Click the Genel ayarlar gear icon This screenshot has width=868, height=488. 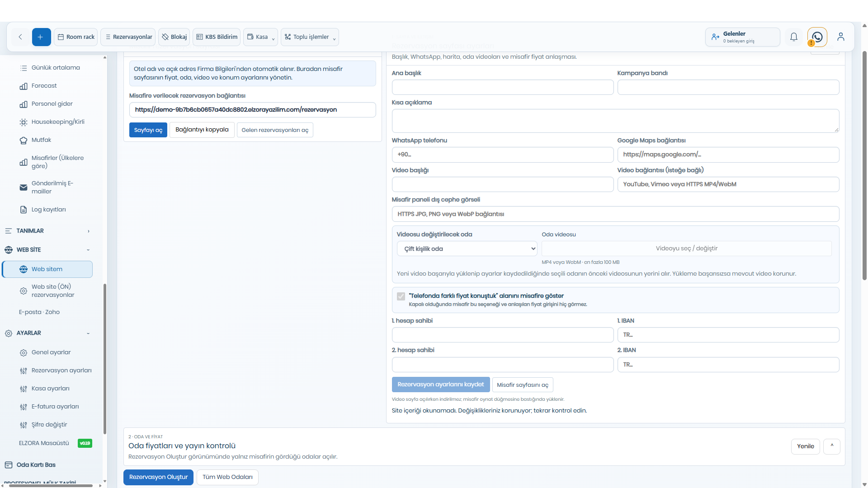click(x=24, y=353)
